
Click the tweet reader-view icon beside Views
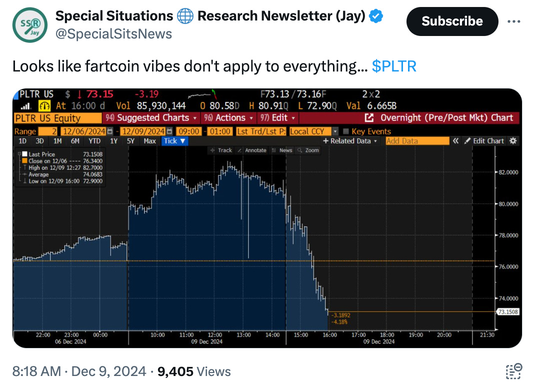[514, 371]
